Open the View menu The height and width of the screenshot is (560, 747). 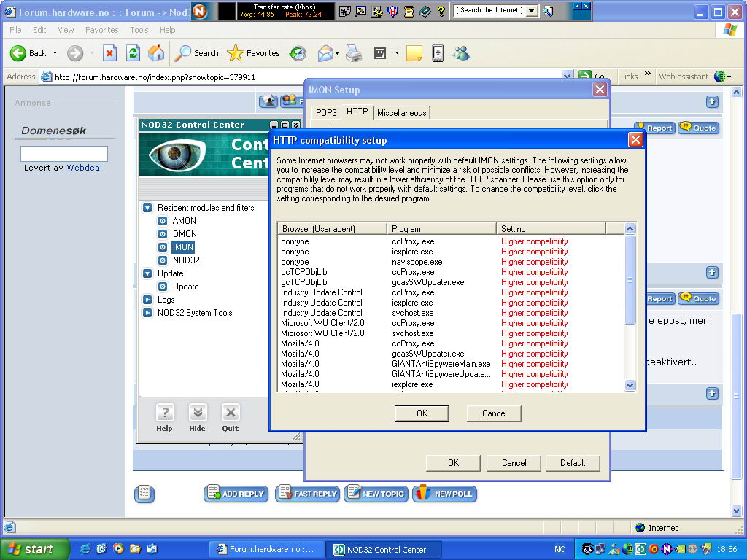click(66, 30)
